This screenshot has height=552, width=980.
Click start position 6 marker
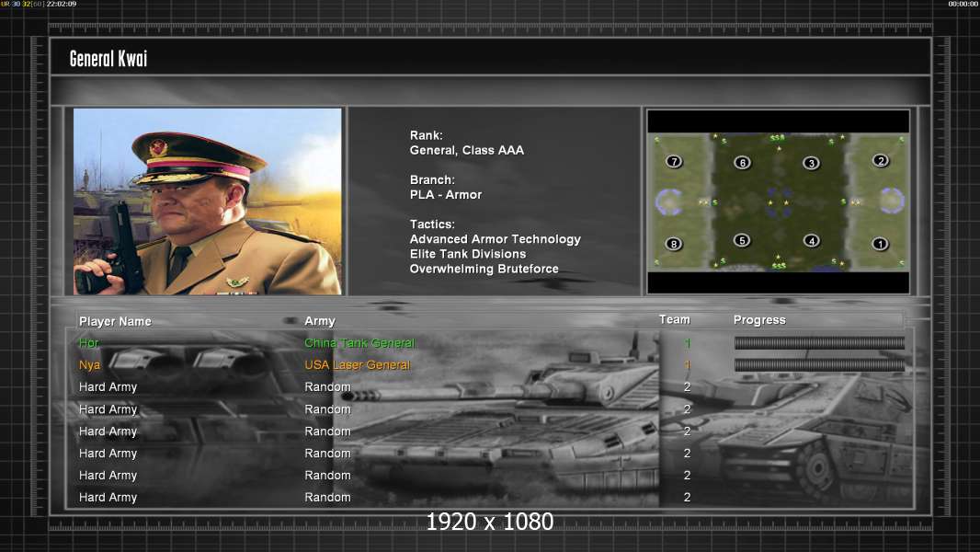tap(743, 163)
